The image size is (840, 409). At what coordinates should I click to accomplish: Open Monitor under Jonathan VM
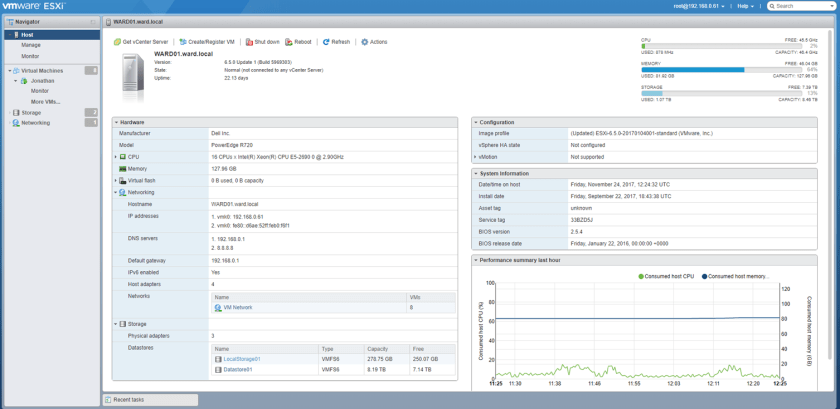click(x=40, y=91)
